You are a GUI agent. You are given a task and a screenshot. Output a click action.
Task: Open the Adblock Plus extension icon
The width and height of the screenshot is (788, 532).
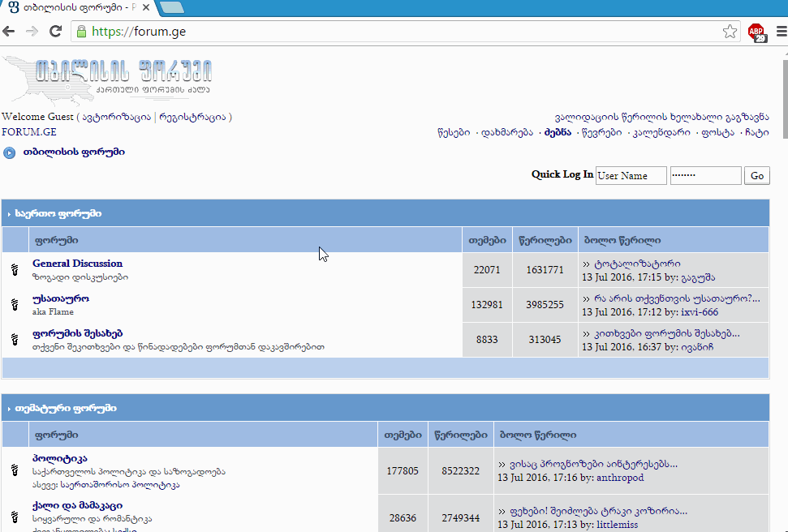point(756,32)
